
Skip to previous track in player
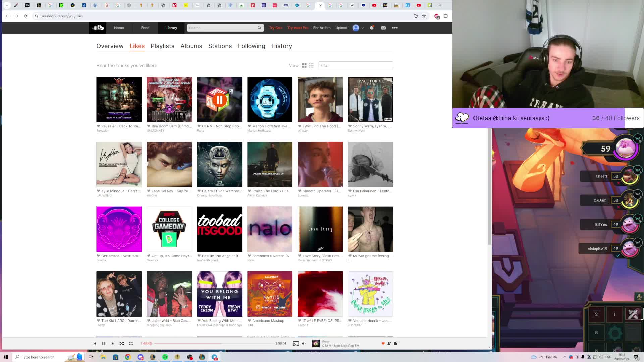tap(95, 343)
